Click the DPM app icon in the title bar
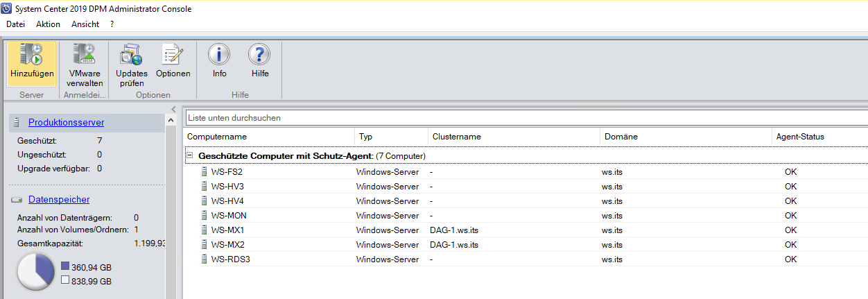Screen dimensions: 868x299 coord(7,9)
